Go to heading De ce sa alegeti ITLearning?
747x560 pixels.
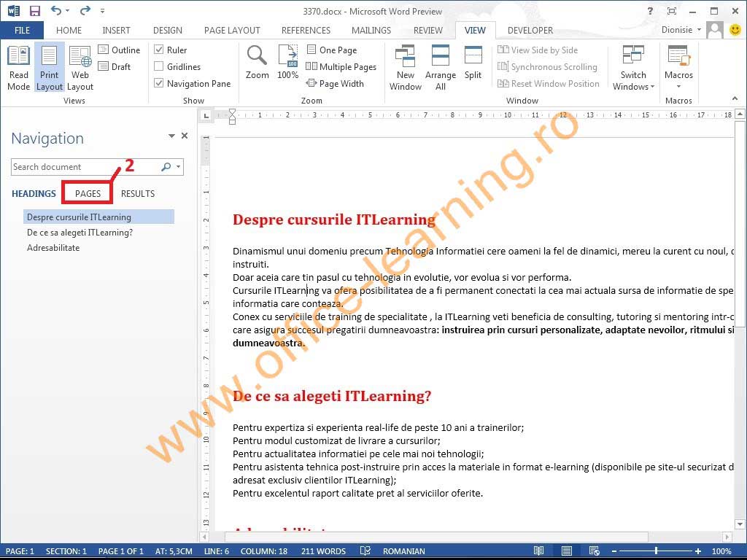(80, 233)
